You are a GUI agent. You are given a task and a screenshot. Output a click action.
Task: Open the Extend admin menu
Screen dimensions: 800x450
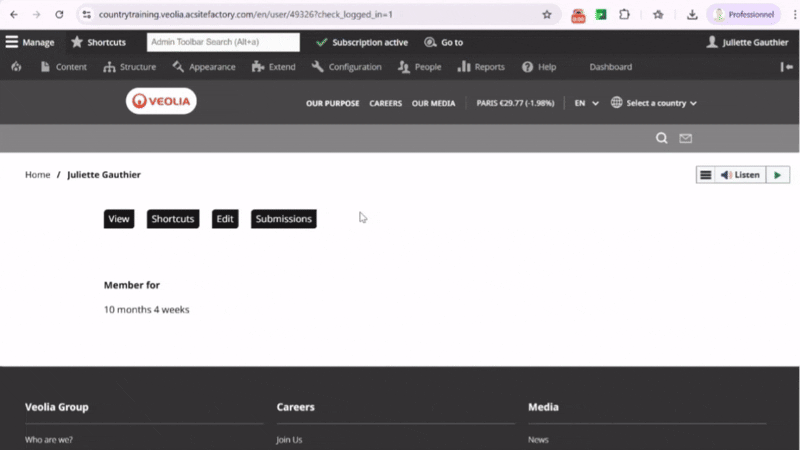point(274,67)
